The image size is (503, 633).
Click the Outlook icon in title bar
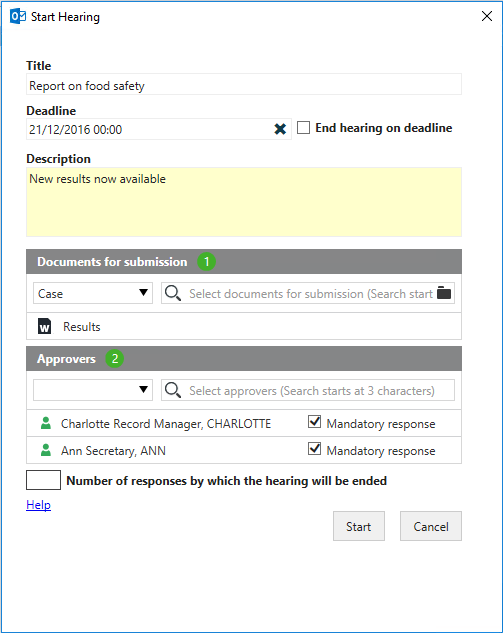click(x=18, y=17)
